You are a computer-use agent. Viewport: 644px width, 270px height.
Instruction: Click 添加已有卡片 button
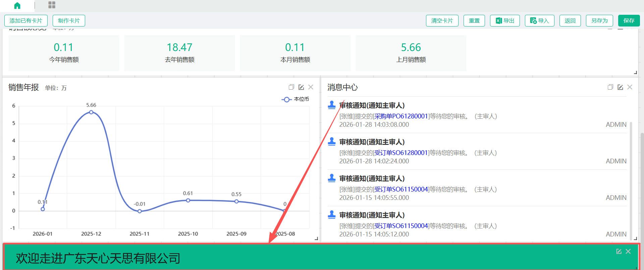[26, 21]
